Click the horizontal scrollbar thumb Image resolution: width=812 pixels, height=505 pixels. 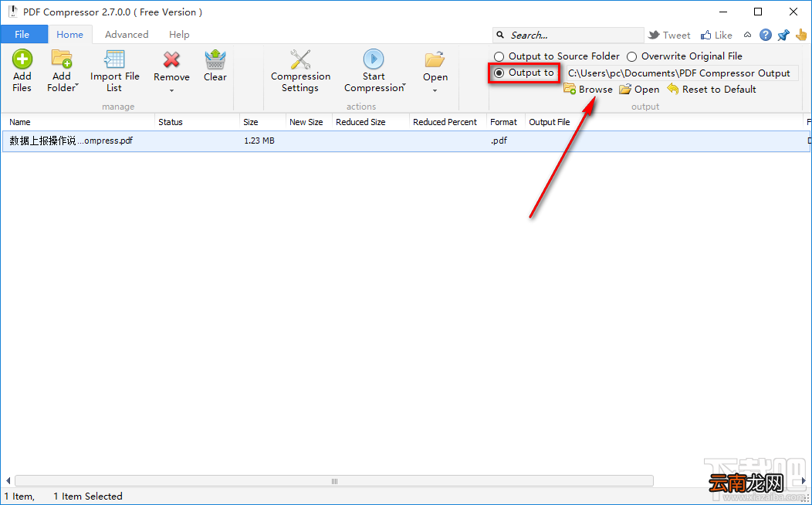pos(334,481)
